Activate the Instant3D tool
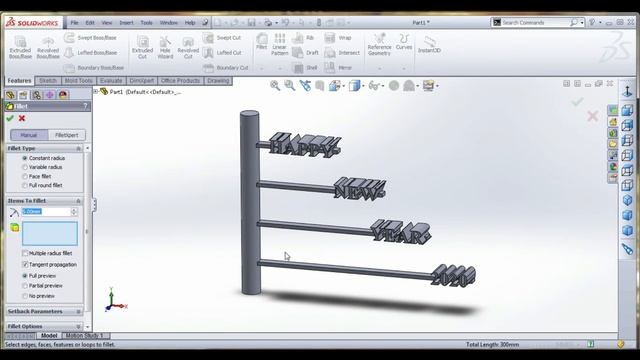Image resolution: width=640 pixels, height=360 pixels. pos(429,44)
